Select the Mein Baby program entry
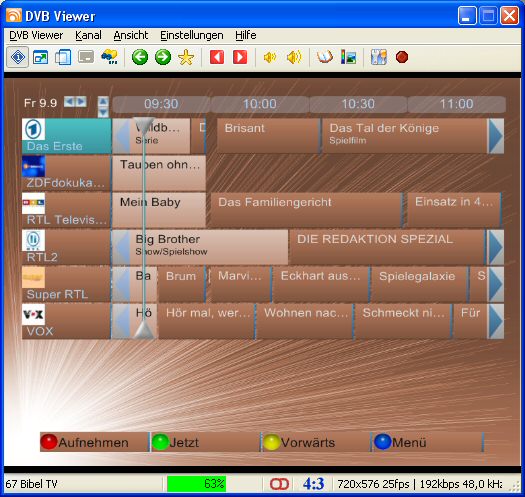 click(x=159, y=210)
